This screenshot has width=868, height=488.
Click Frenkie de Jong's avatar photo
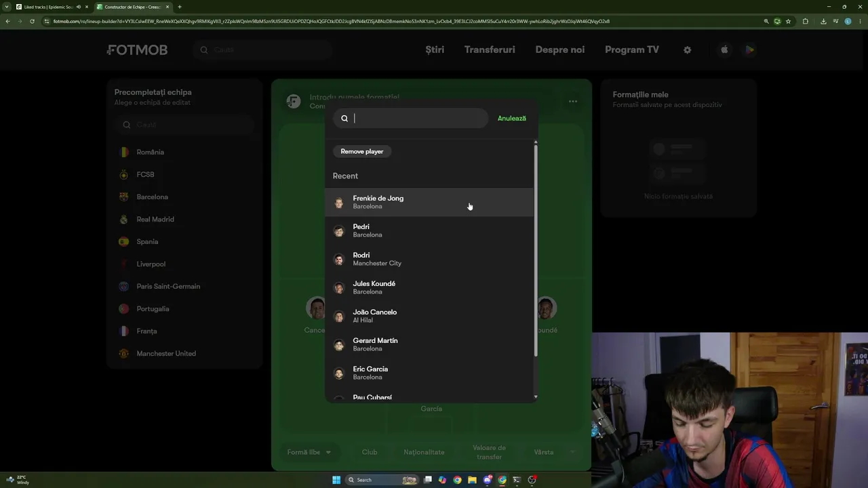[339, 203]
